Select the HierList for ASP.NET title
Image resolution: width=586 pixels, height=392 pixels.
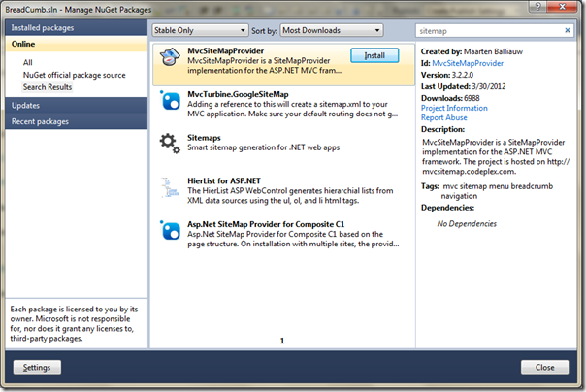(224, 180)
